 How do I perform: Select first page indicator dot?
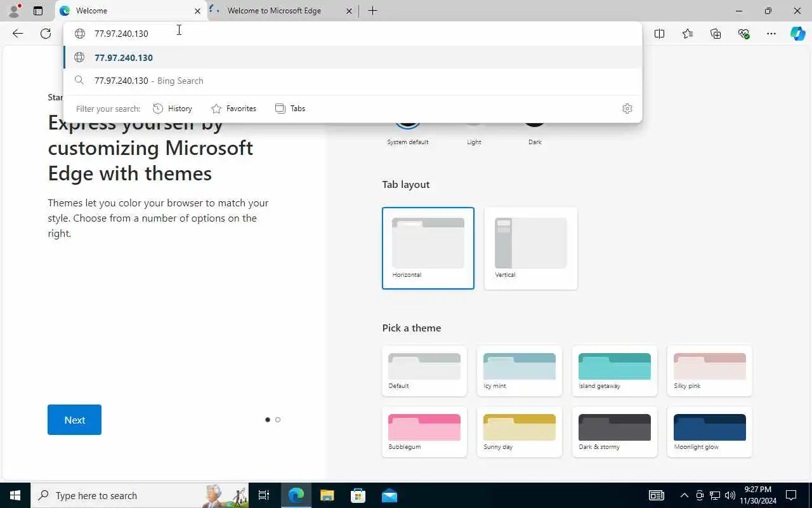tap(268, 420)
